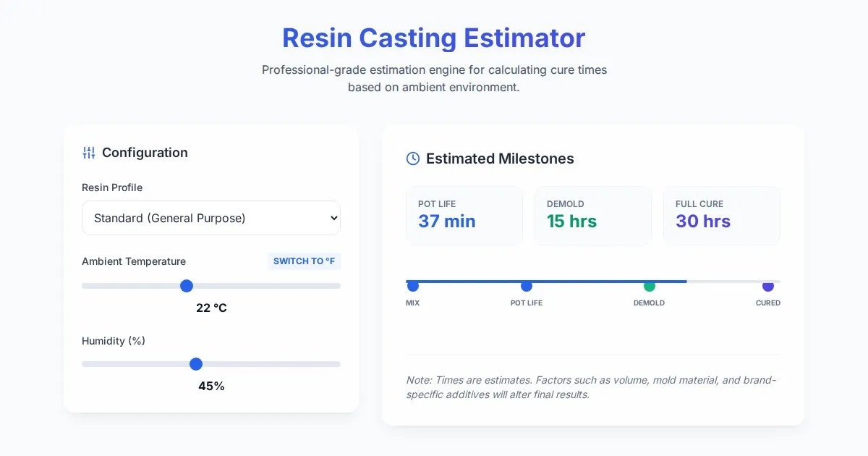Click the Pot Life timeline marker dot
868x456 pixels.
[527, 286]
